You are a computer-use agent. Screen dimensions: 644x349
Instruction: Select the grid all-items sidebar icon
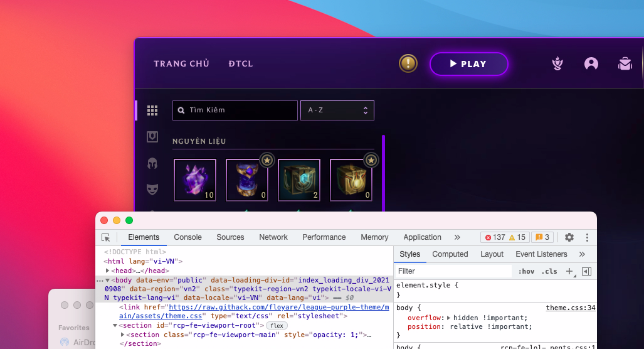(x=152, y=110)
